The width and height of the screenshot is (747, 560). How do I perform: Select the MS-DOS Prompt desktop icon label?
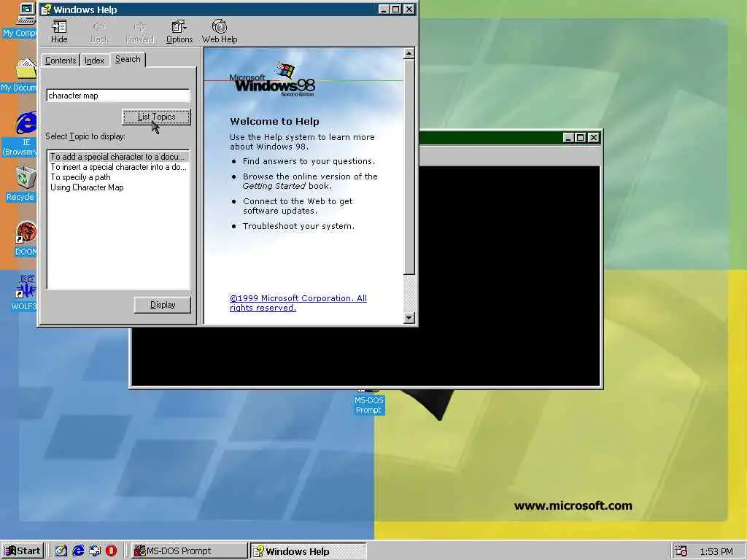coord(368,405)
